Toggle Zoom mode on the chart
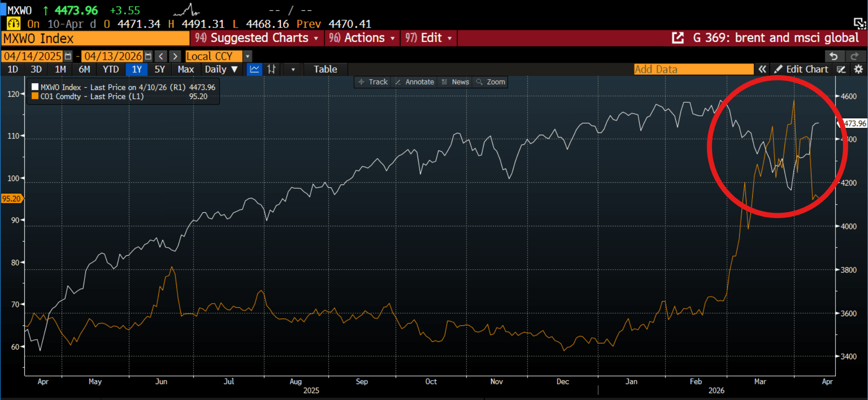The height and width of the screenshot is (400, 868). [491, 82]
